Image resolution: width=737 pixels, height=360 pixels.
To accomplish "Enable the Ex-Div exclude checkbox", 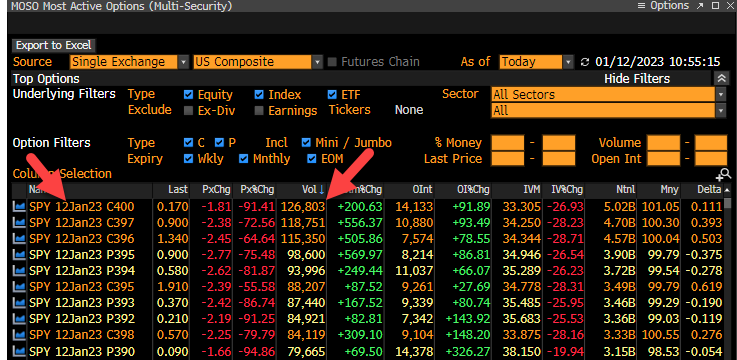I will point(188,110).
